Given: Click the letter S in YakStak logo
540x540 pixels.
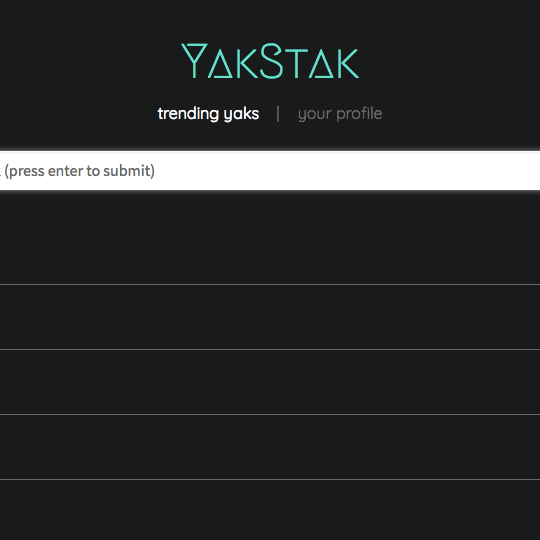Looking at the screenshot, I should [x=271, y=61].
